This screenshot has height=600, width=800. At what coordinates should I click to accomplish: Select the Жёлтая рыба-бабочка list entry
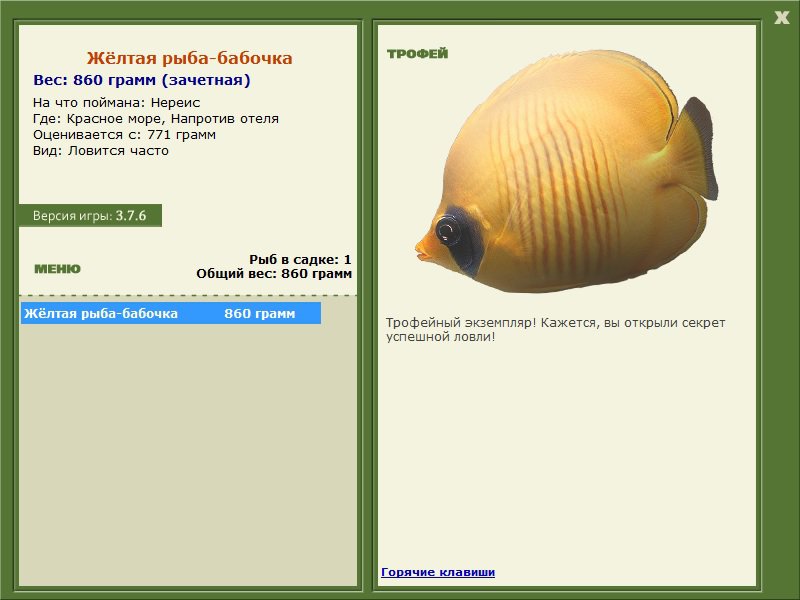coord(171,313)
